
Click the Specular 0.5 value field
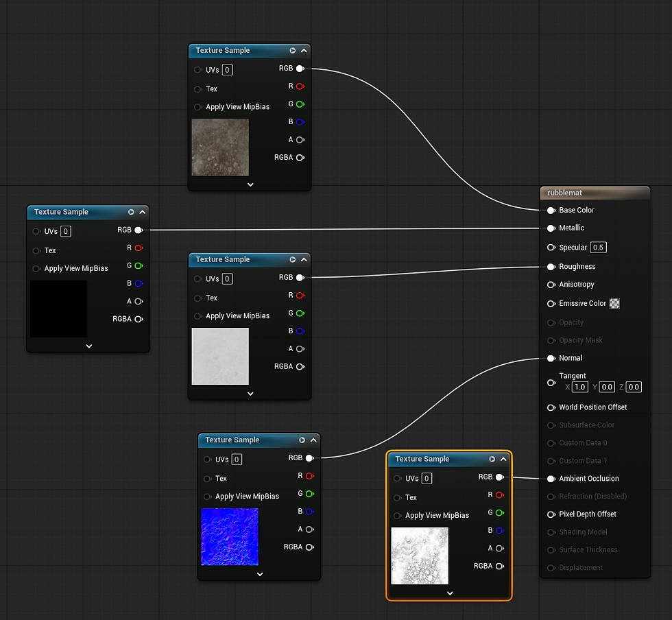coord(598,248)
